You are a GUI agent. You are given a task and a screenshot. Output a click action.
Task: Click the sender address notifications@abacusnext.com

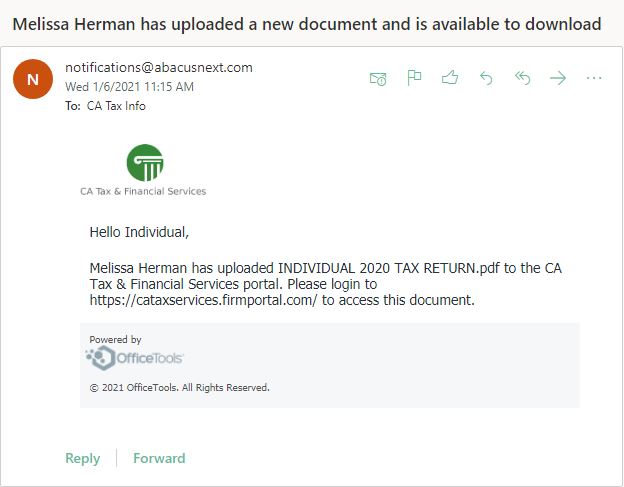[159, 68]
